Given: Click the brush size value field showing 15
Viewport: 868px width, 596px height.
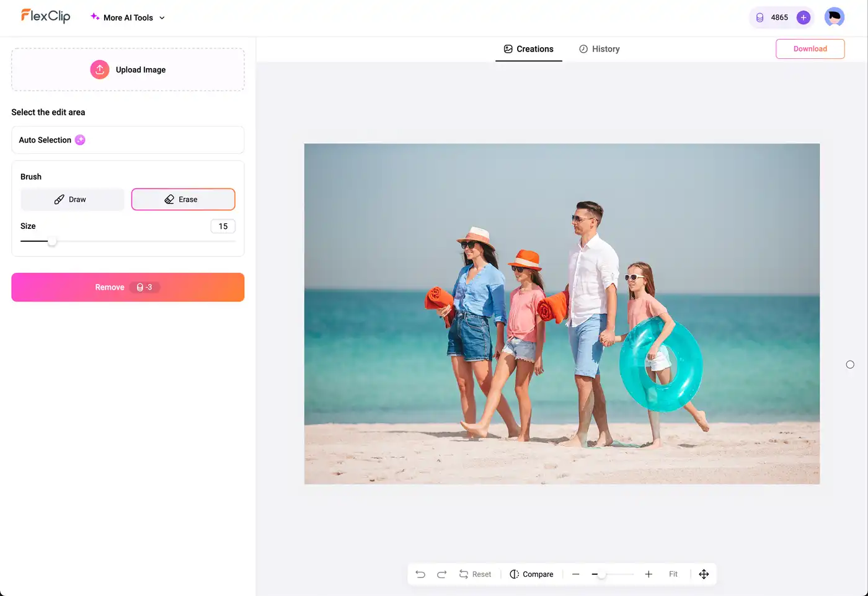Looking at the screenshot, I should click(223, 226).
